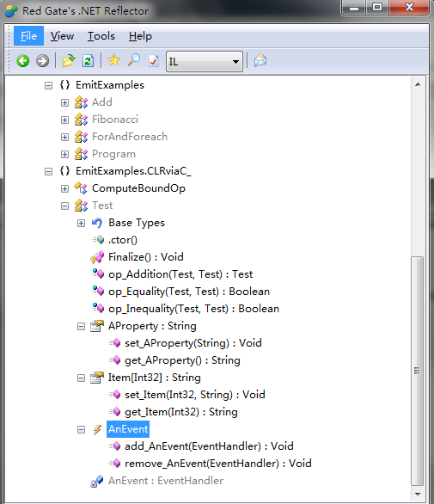Select set_AProperty(String) : Void

[x=193, y=343]
